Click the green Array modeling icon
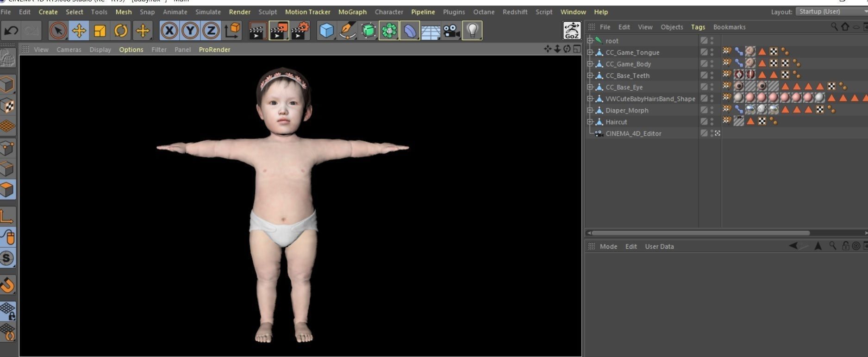Screen dimensions: 868x357 pyautogui.click(x=389, y=31)
